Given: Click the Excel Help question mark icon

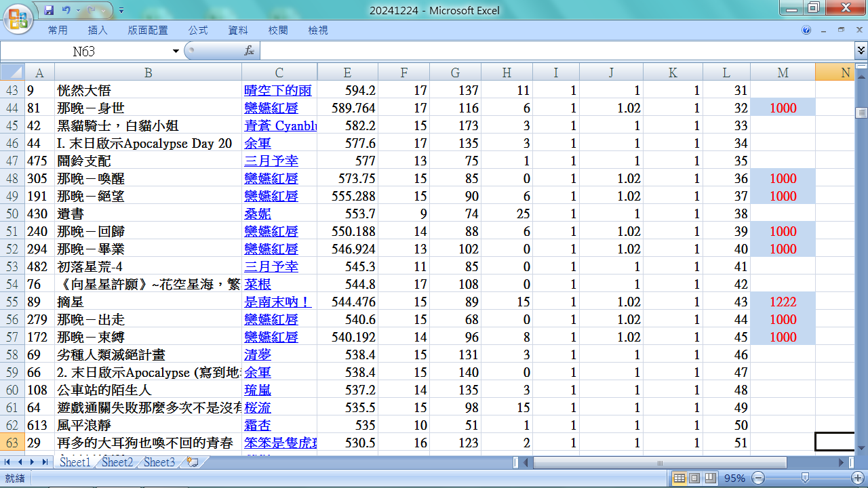Looking at the screenshot, I should 806,30.
